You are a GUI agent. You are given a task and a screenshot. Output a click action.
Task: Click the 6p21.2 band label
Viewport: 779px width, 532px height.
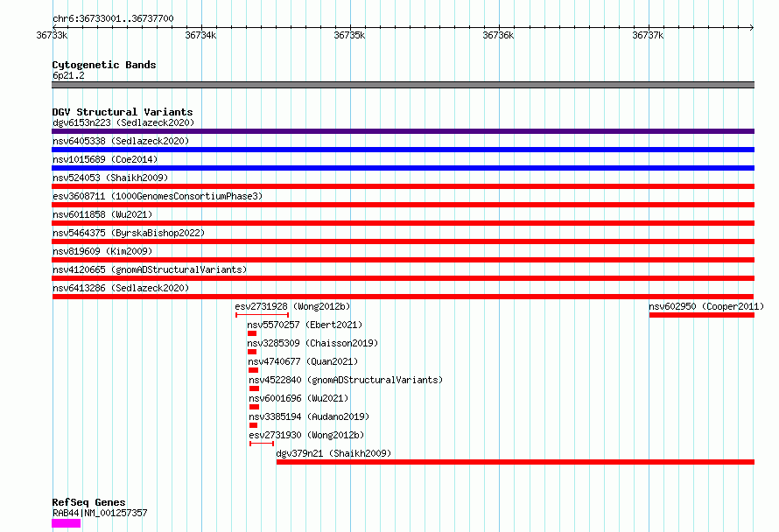68,75
